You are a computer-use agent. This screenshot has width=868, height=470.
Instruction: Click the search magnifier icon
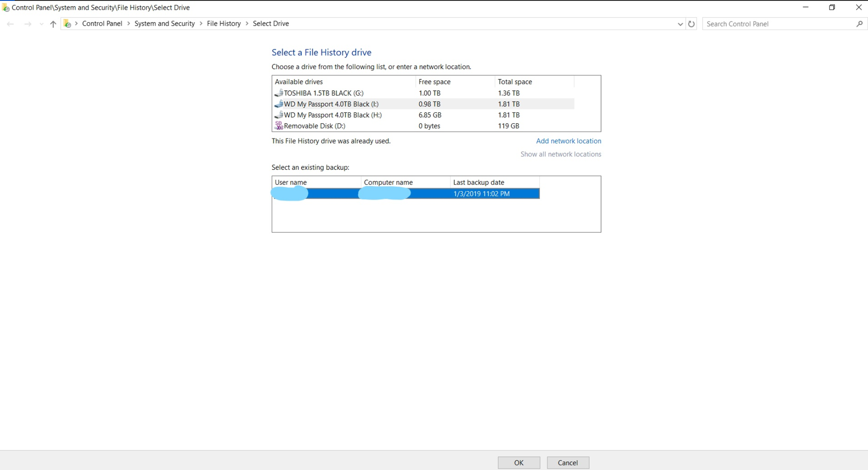click(x=859, y=24)
